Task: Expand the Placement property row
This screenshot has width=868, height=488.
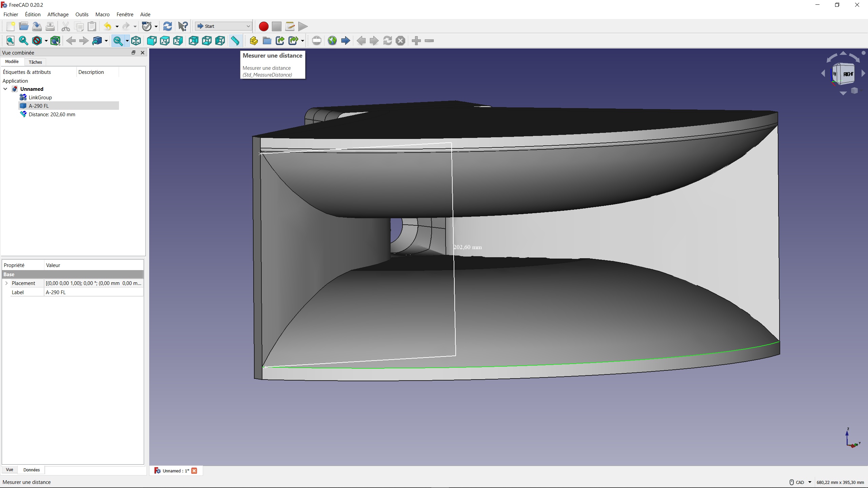Action: [6, 283]
